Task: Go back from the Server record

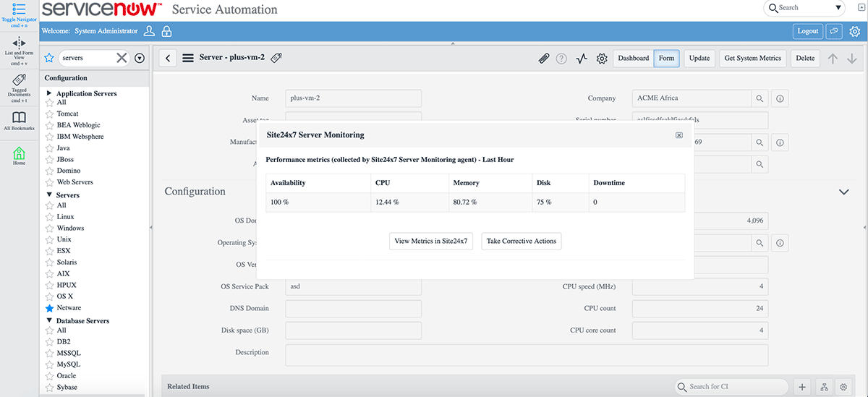Action: pyautogui.click(x=167, y=59)
